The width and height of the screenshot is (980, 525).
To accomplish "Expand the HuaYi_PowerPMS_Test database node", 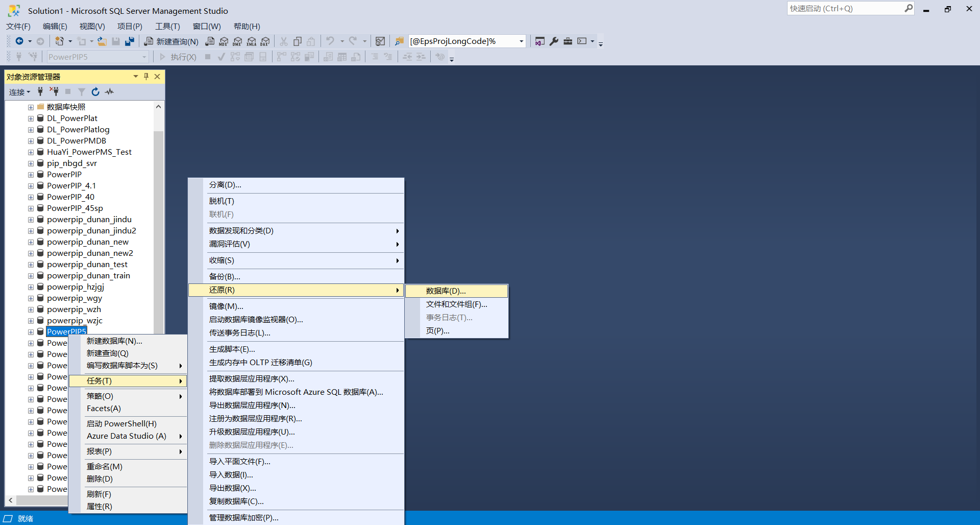I will tap(31, 152).
